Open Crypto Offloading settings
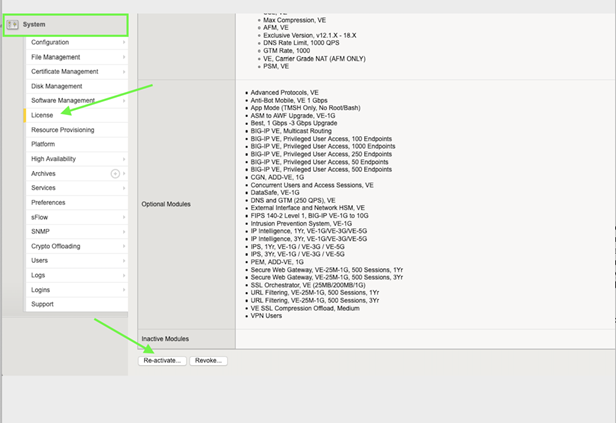Image resolution: width=616 pixels, height=423 pixels. tap(77, 246)
